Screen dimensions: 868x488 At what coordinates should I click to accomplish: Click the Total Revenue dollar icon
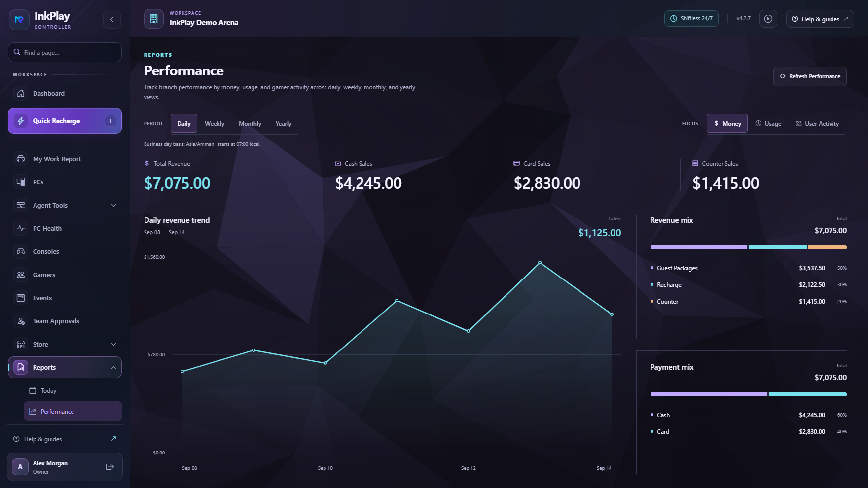click(147, 163)
